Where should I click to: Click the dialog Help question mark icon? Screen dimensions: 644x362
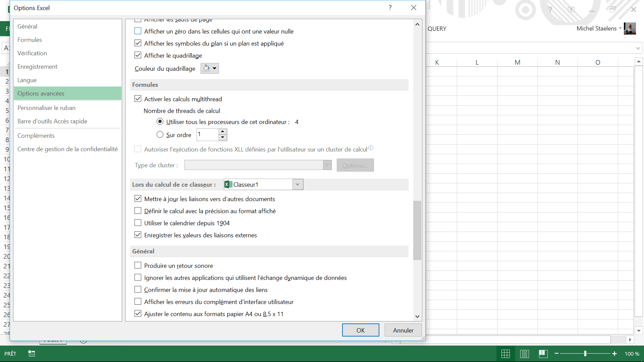pyautogui.click(x=390, y=8)
